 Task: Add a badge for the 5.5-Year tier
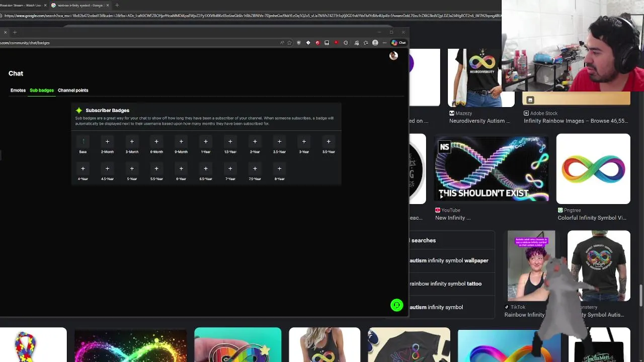(156, 169)
